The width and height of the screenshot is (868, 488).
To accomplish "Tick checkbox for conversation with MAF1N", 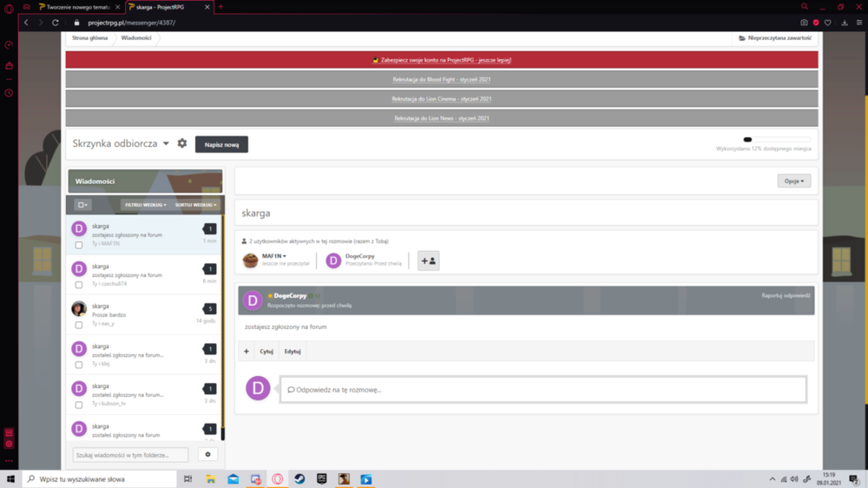I will (x=79, y=245).
